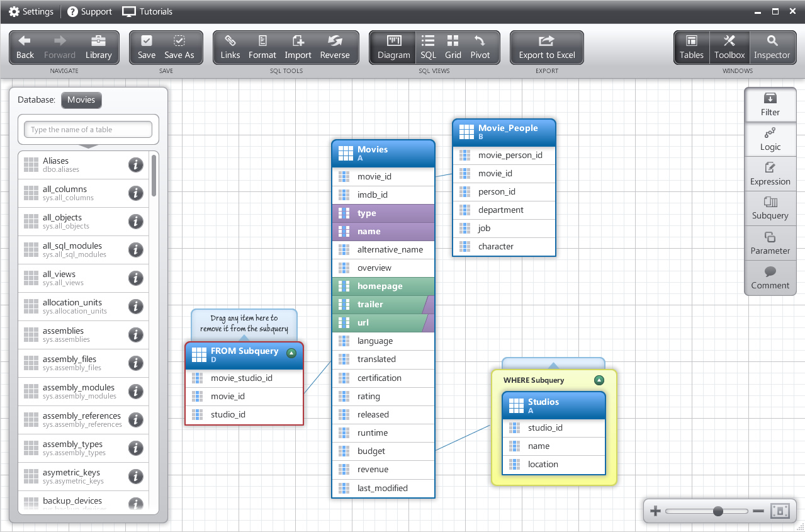Open the Library
The image size is (805, 532).
coord(98,47)
